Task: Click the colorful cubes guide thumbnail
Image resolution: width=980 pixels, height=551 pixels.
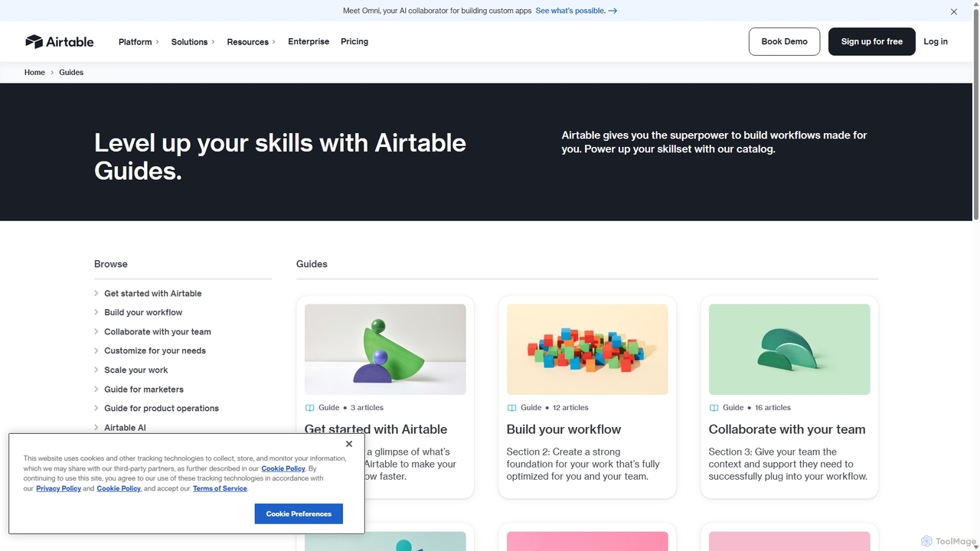Action: pos(587,349)
